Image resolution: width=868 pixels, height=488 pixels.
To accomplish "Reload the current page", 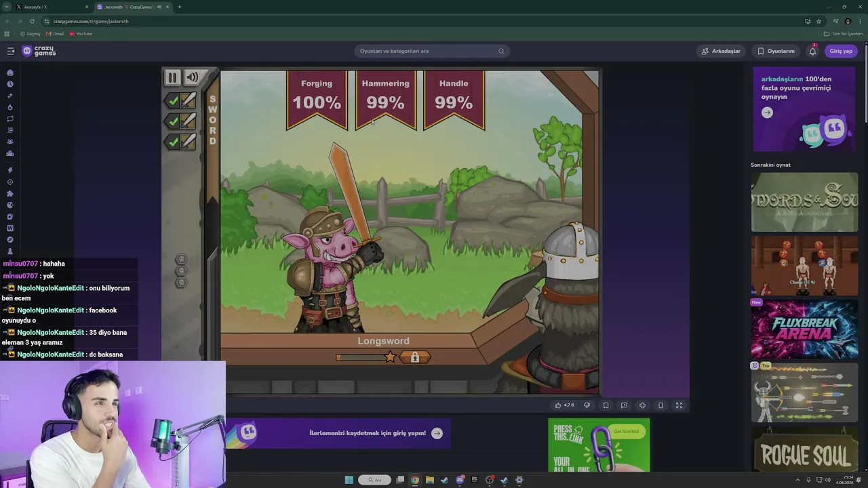I will coord(32,21).
